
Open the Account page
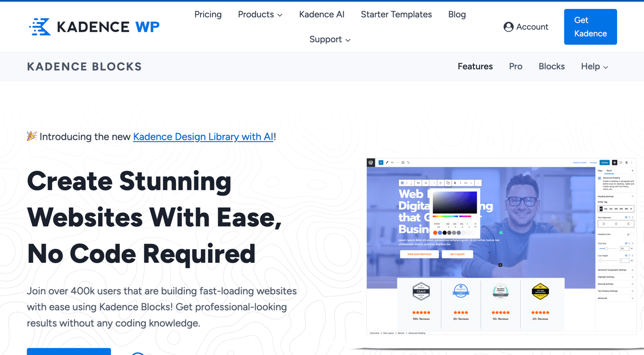(526, 27)
